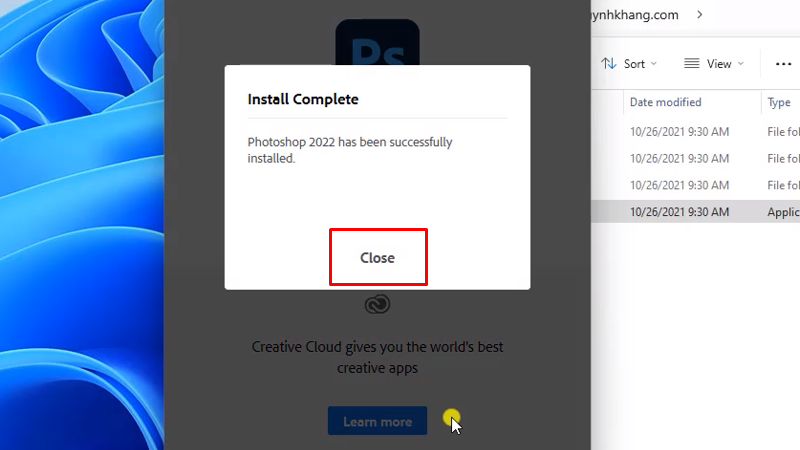
Task: Click the Install Complete dialog title
Action: (x=303, y=99)
